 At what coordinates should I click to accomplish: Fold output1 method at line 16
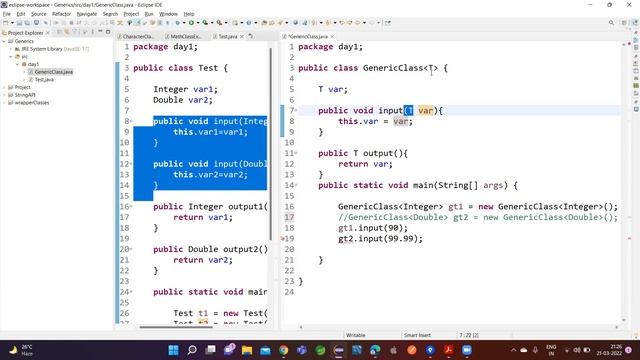click(131, 207)
